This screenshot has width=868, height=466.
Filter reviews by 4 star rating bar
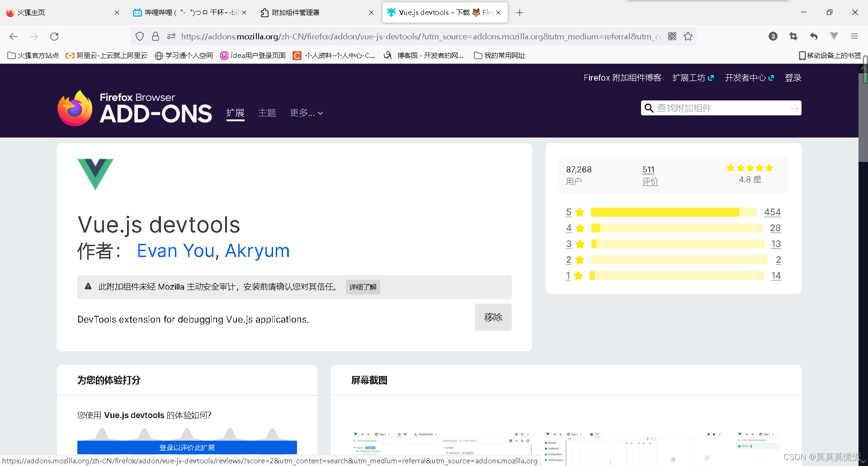click(677, 228)
